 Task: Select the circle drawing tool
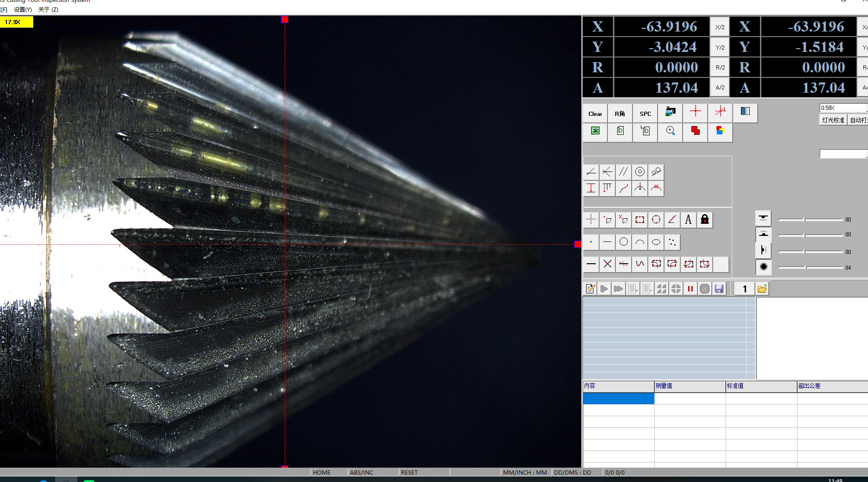623,242
